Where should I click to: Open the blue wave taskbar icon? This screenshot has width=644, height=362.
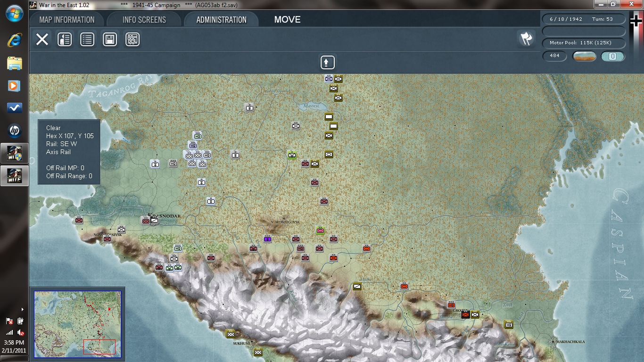14,108
